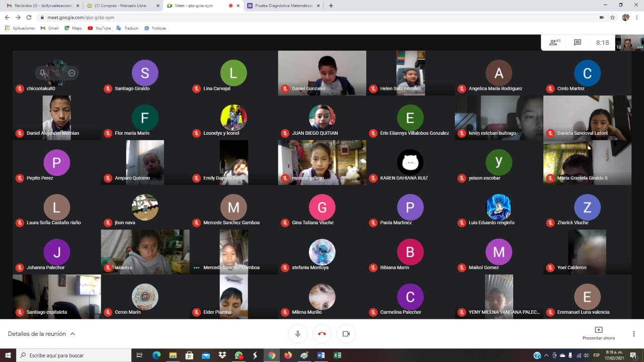Image resolution: width=644 pixels, height=362 pixels.
Task: Toggle the microphone on or off
Action: point(298,334)
